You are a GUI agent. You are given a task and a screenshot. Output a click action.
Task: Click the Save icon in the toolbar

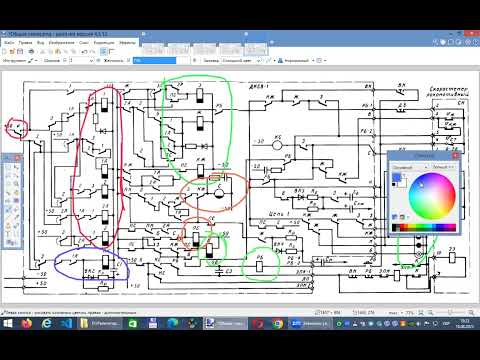tap(20, 51)
